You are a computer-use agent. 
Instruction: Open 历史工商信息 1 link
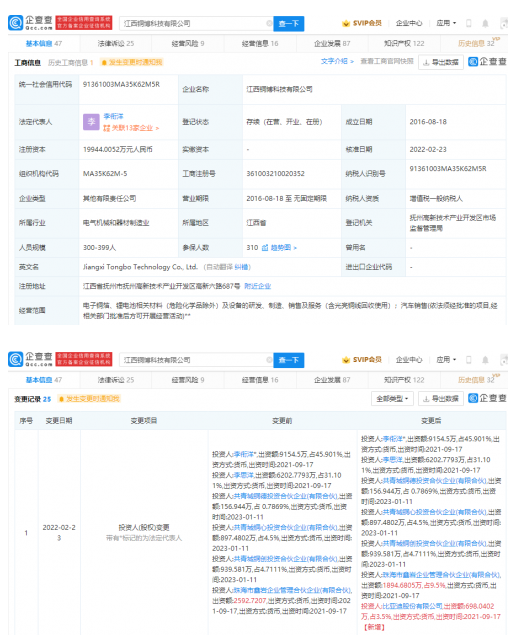tap(71, 62)
